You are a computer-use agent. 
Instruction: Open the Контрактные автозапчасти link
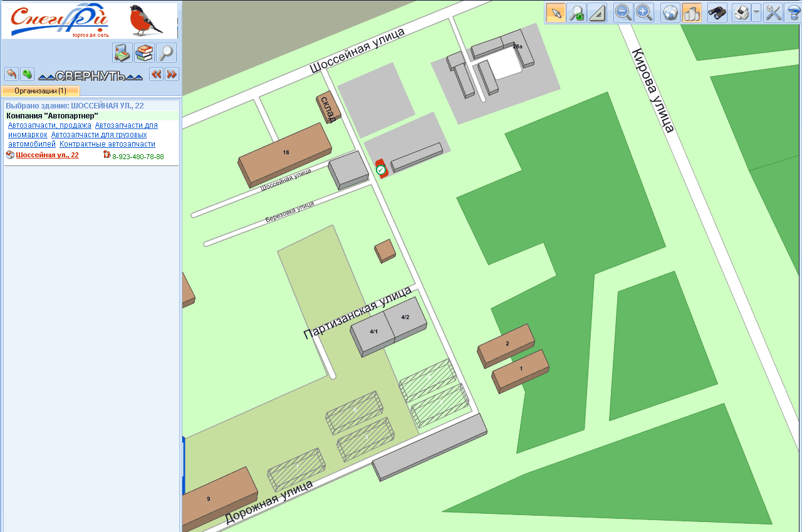coord(107,144)
